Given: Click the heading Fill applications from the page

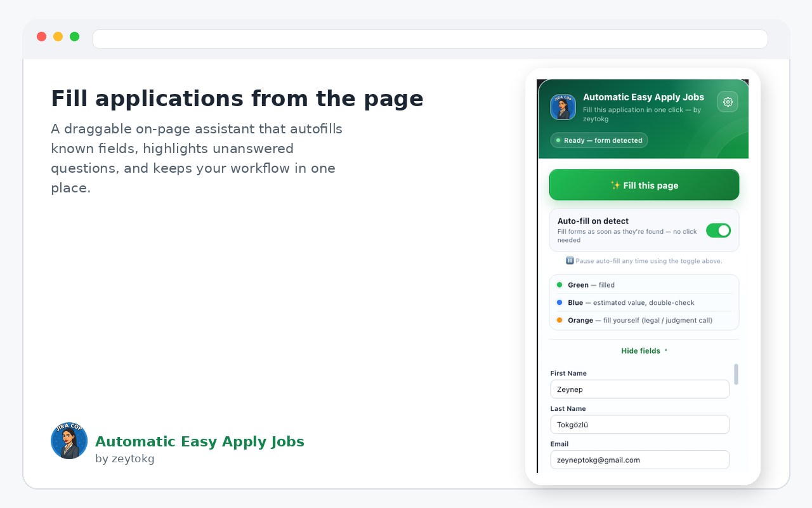Looking at the screenshot, I should [x=237, y=99].
